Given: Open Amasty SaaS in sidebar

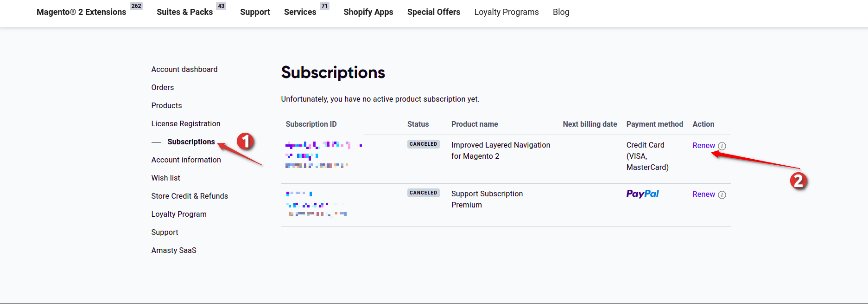Looking at the screenshot, I should coord(174,250).
